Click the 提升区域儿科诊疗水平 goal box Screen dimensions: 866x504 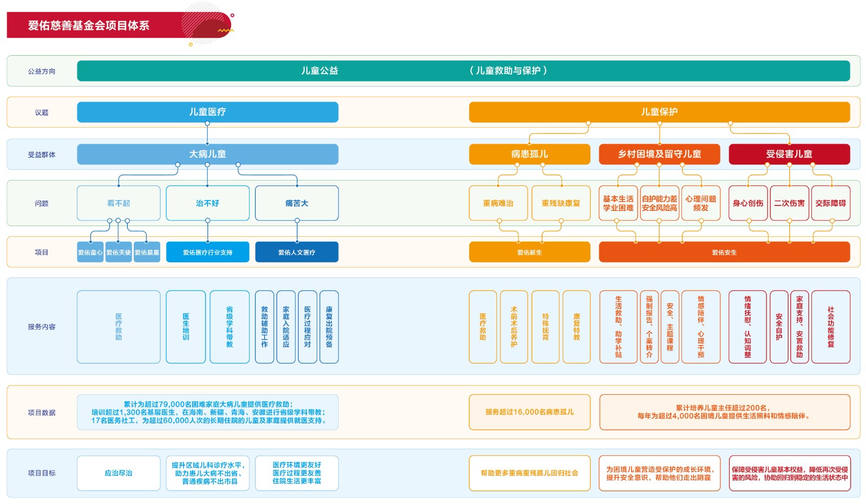[208, 473]
